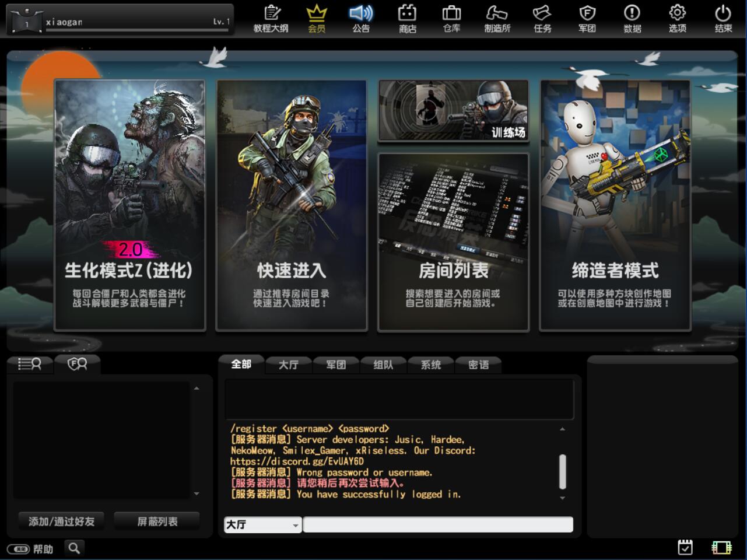Click the calendar check-in icon
This screenshot has width=747, height=560.
[685, 547]
